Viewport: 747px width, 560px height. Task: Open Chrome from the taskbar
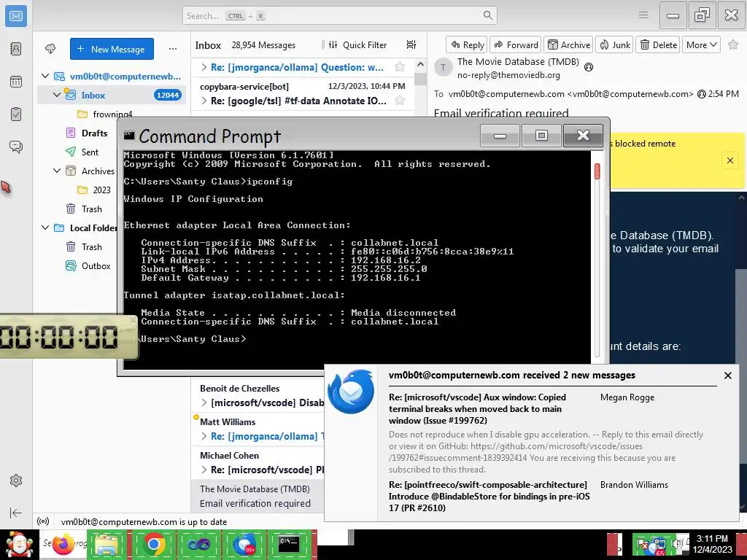[153, 544]
